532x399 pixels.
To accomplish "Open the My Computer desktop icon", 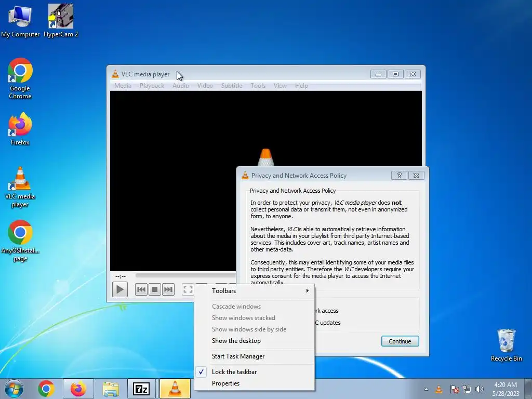I will tap(20, 21).
